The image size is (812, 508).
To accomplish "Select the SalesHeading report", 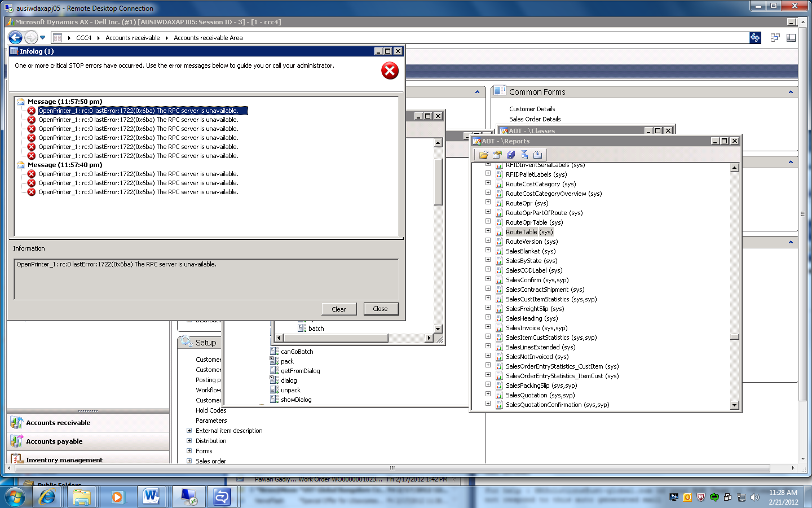I will click(x=532, y=318).
